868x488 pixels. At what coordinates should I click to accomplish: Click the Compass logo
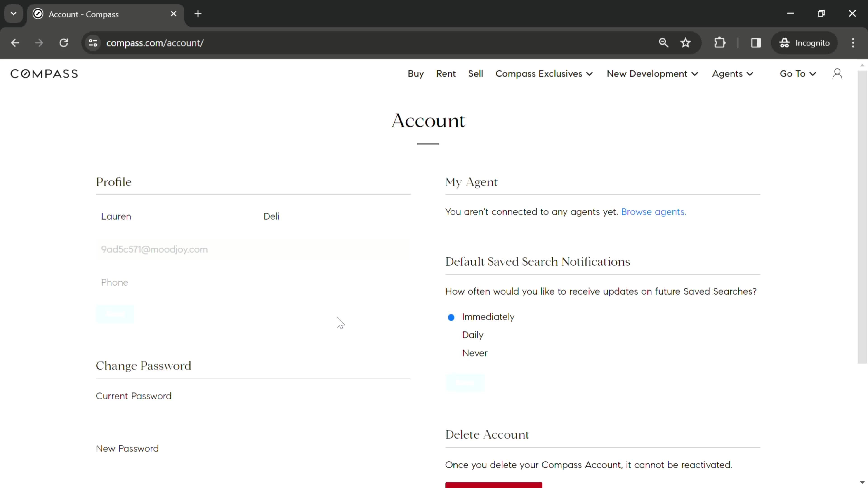click(x=44, y=74)
